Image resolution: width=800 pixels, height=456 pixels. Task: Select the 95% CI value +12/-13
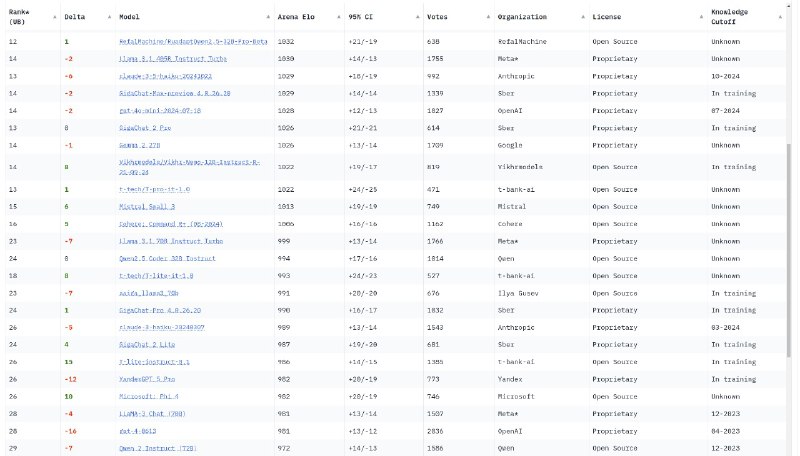[x=363, y=111]
